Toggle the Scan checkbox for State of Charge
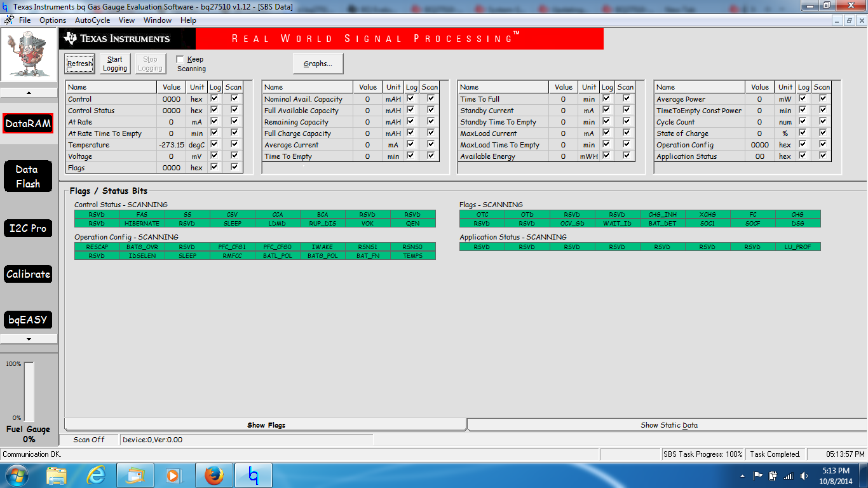The image size is (868, 488). (x=823, y=133)
